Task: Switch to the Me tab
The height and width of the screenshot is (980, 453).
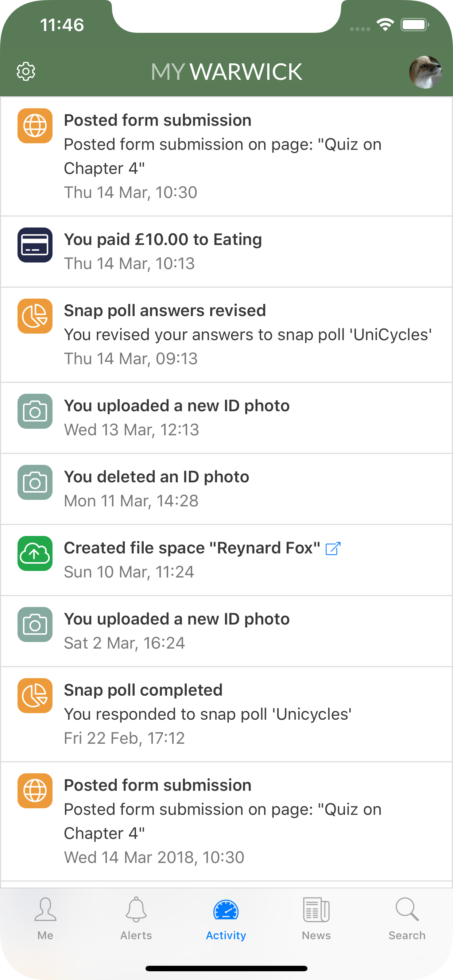Action: tap(45, 918)
